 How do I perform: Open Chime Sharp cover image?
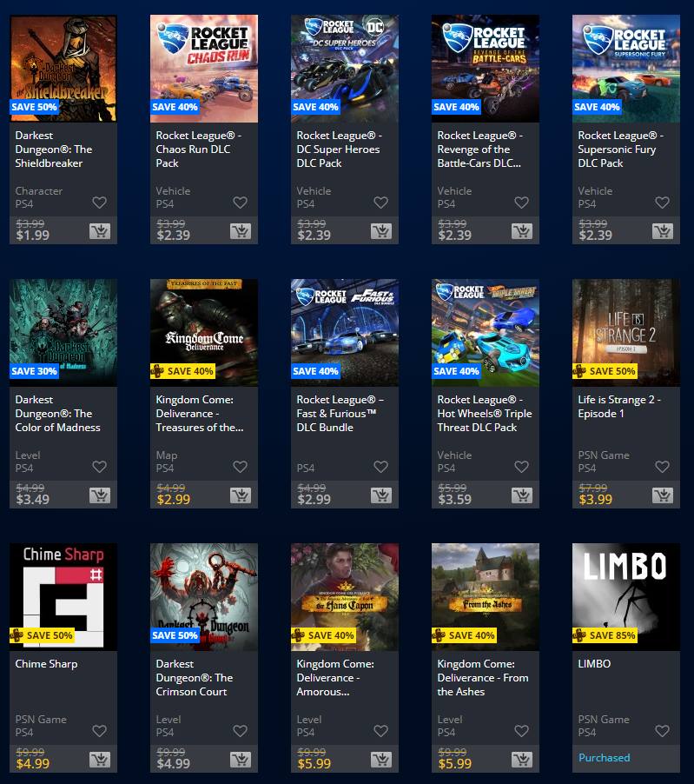63,597
